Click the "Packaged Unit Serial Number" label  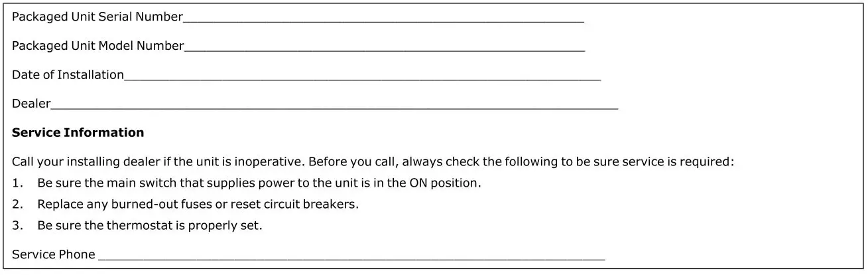(x=97, y=17)
